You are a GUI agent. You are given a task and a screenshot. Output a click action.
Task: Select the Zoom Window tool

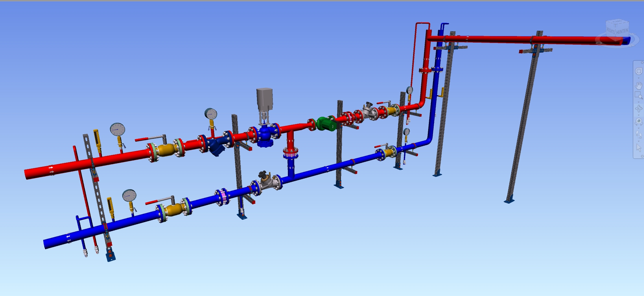point(639,95)
